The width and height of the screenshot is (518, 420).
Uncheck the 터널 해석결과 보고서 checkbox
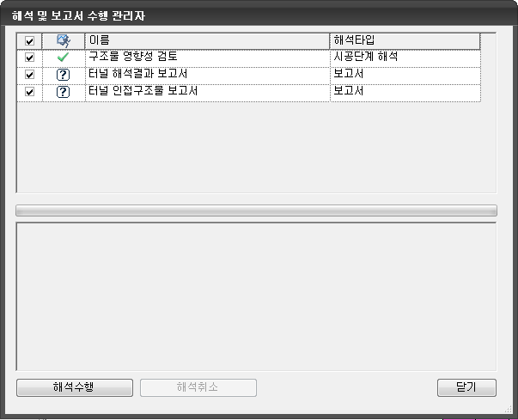[30, 75]
